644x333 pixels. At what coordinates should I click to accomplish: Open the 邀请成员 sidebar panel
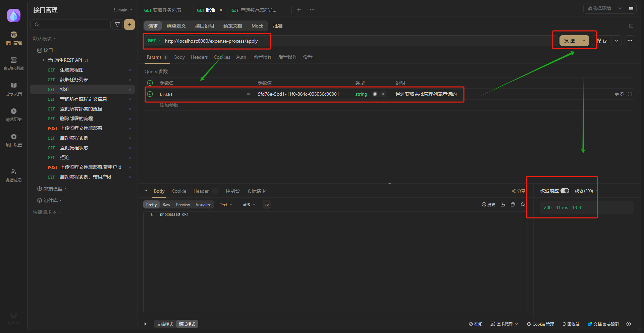pos(13,175)
